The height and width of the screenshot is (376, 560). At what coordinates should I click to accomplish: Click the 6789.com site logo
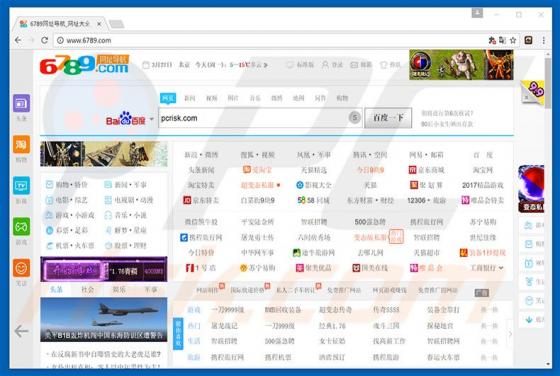point(84,65)
